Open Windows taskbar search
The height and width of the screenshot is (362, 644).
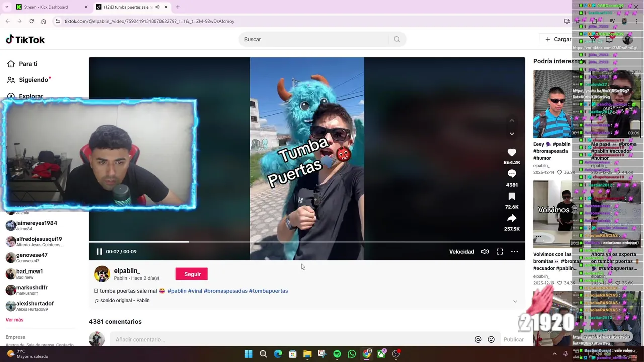pyautogui.click(x=263, y=354)
